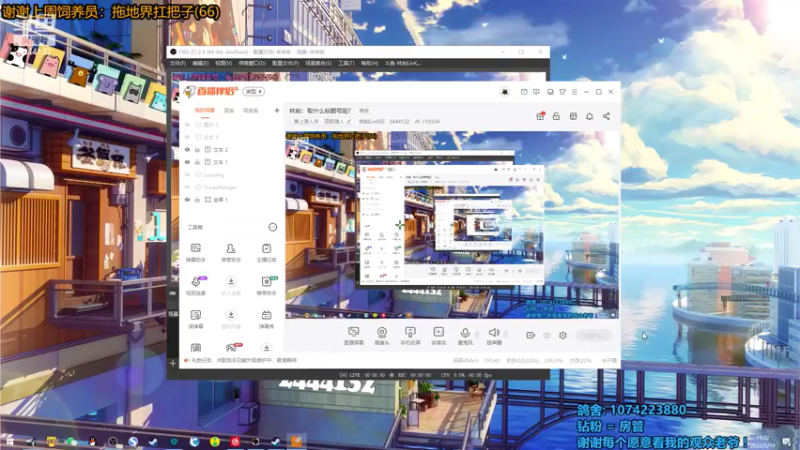800x450 pixels.
Task: Open OBS 工具(T) menu
Action: [346, 63]
